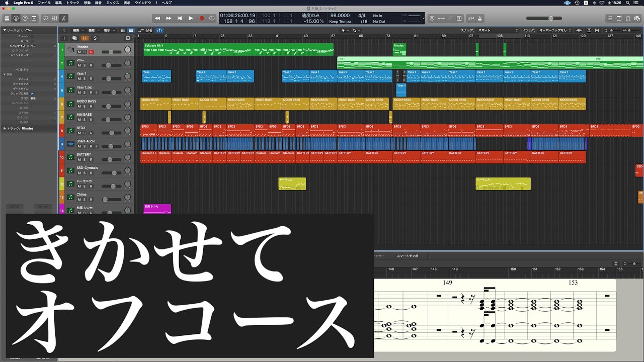Toggle record-enable on the Rhodes track
The width and height of the screenshot is (644, 362).
point(91,52)
